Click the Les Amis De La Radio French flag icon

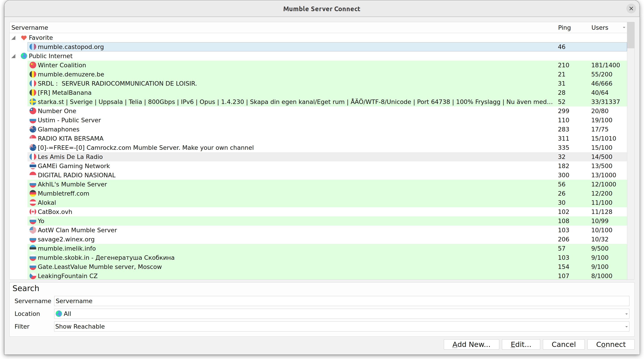click(33, 156)
